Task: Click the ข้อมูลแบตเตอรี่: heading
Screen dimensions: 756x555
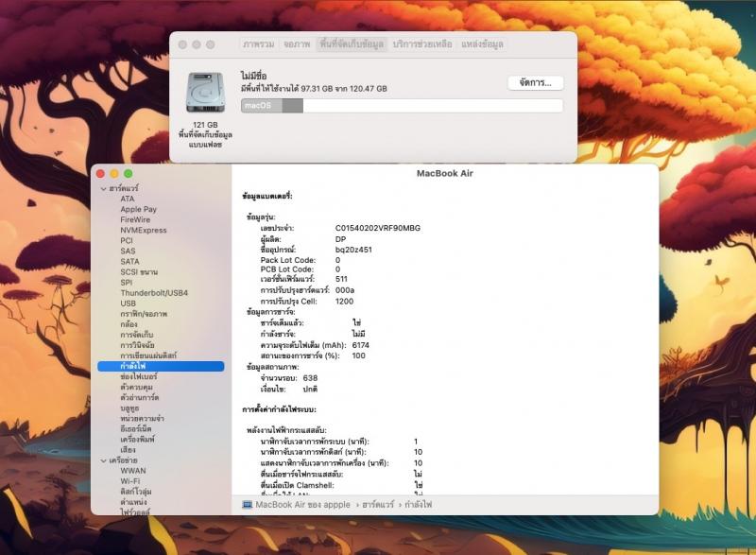Action: [x=267, y=197]
